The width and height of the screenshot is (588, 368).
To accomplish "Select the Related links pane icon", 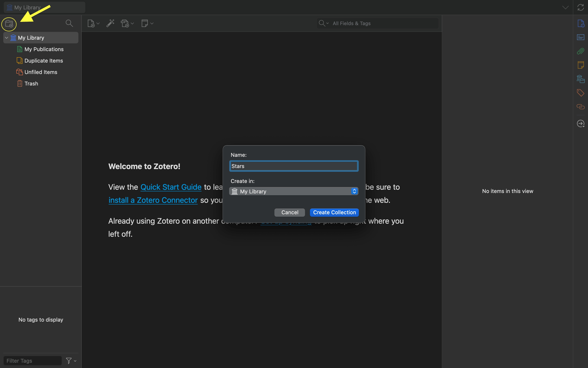I will pos(581,107).
